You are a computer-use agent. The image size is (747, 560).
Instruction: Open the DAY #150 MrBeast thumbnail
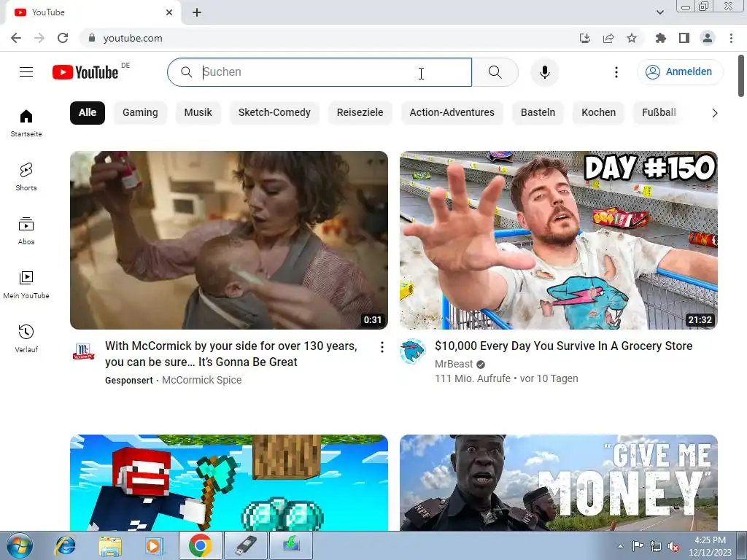[558, 240]
